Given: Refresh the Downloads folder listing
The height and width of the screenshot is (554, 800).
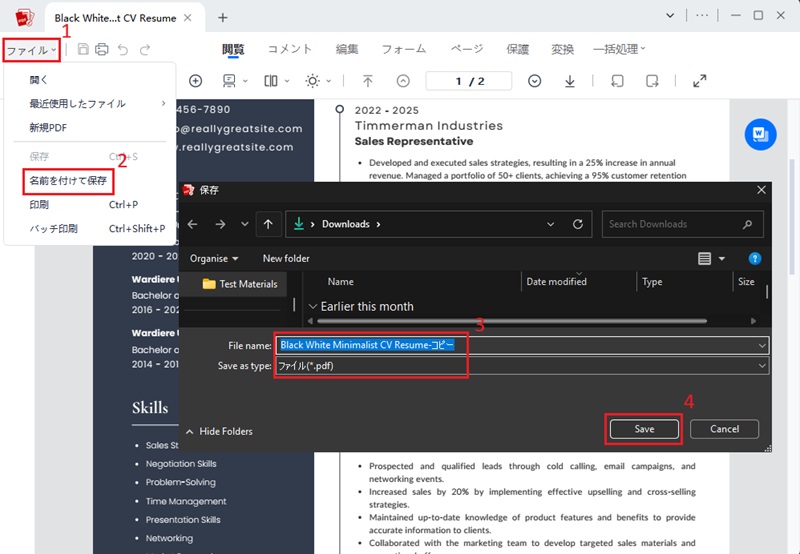Looking at the screenshot, I should click(x=578, y=224).
